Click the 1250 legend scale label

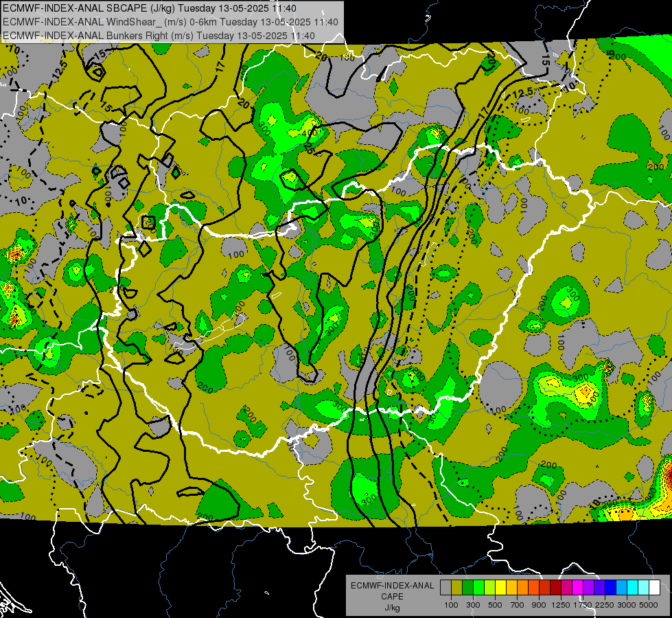point(561,605)
